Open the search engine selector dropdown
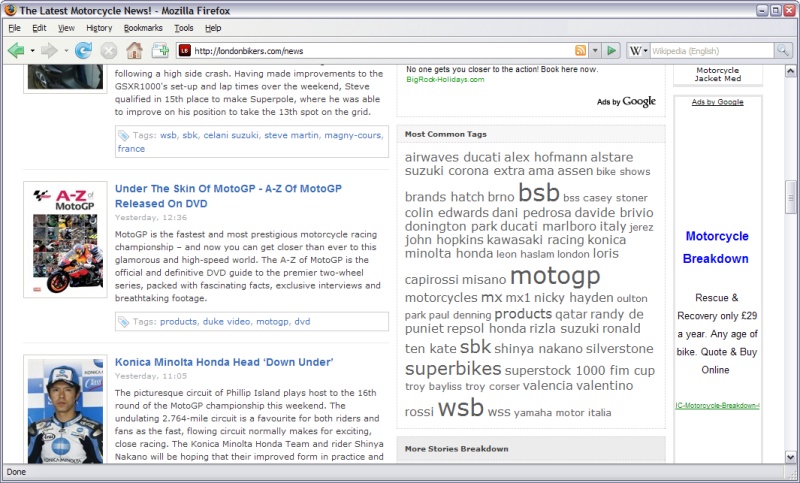 (645, 50)
